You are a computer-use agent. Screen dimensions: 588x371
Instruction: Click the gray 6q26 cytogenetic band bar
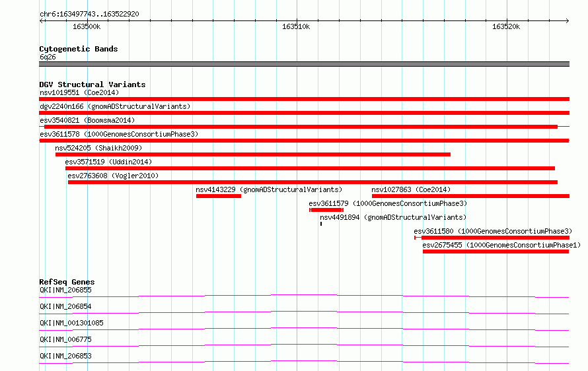pos(304,64)
